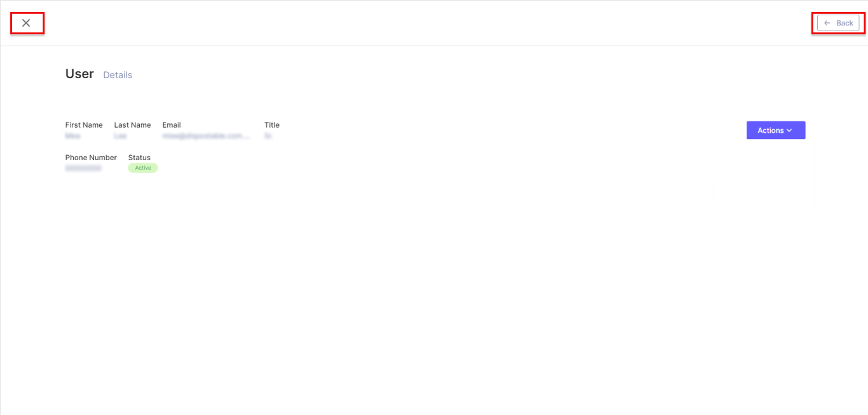Click the Email field label
Viewport: 868px width, 415px height.
click(172, 125)
